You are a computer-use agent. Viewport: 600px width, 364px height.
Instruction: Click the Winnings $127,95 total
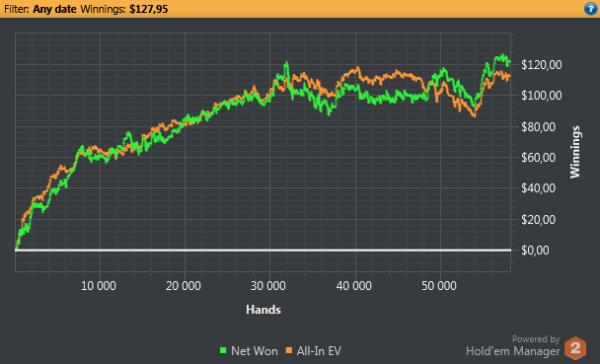124,9
